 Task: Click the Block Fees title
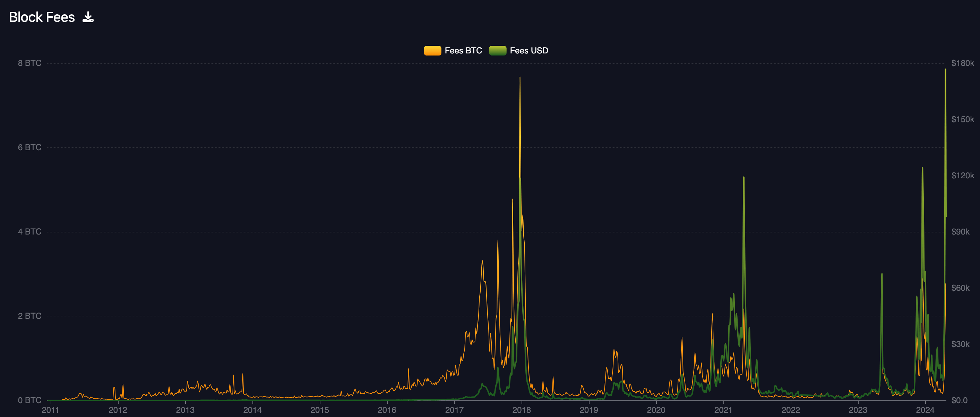(42, 17)
